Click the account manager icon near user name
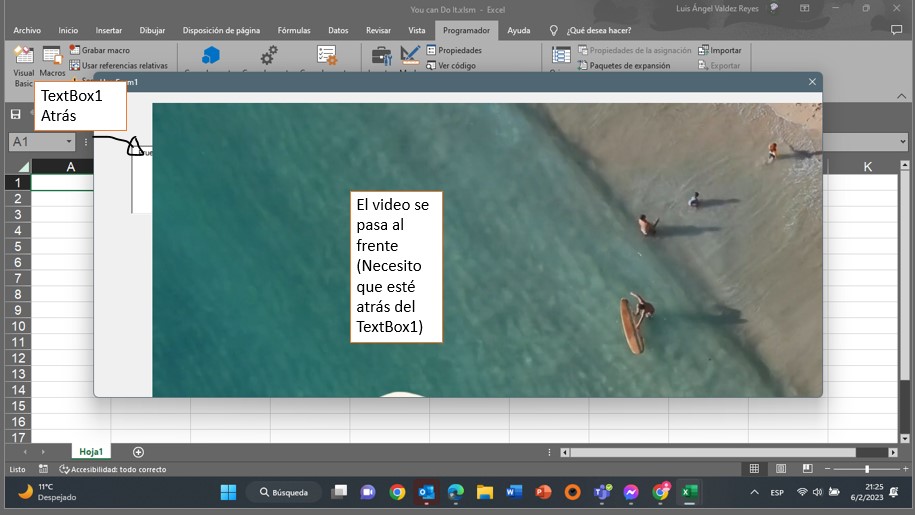915x515 pixels. (x=774, y=8)
